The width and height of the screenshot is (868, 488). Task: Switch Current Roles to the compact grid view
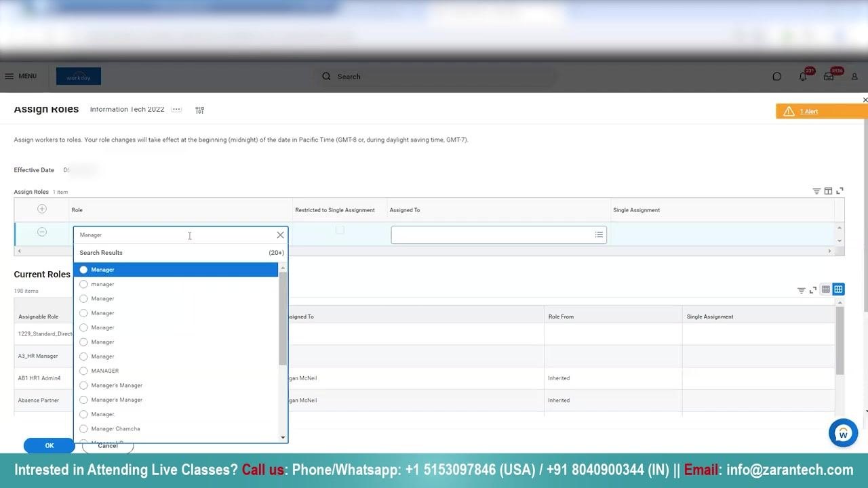[826, 289]
